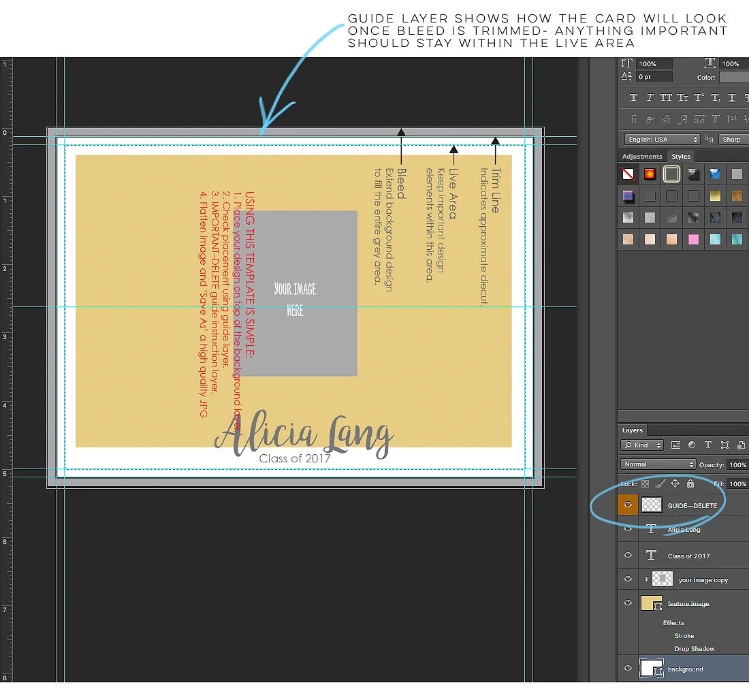Apply the blue glass style swatch
The width and height of the screenshot is (749, 700).
(x=715, y=174)
